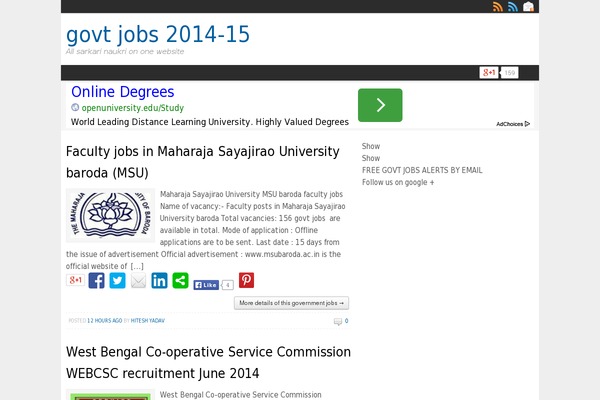This screenshot has width=600, height=400.
Task: Share MSU post on Twitter icon
Action: 117,281
